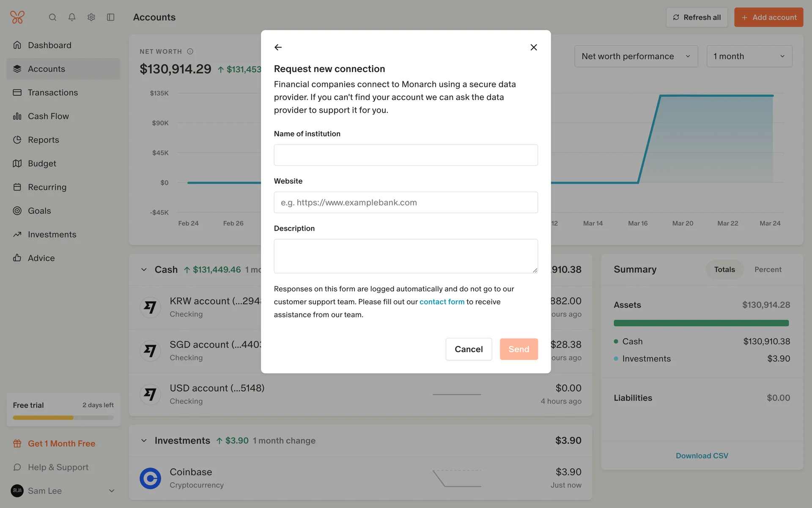Open the settings gear icon

pyautogui.click(x=91, y=17)
